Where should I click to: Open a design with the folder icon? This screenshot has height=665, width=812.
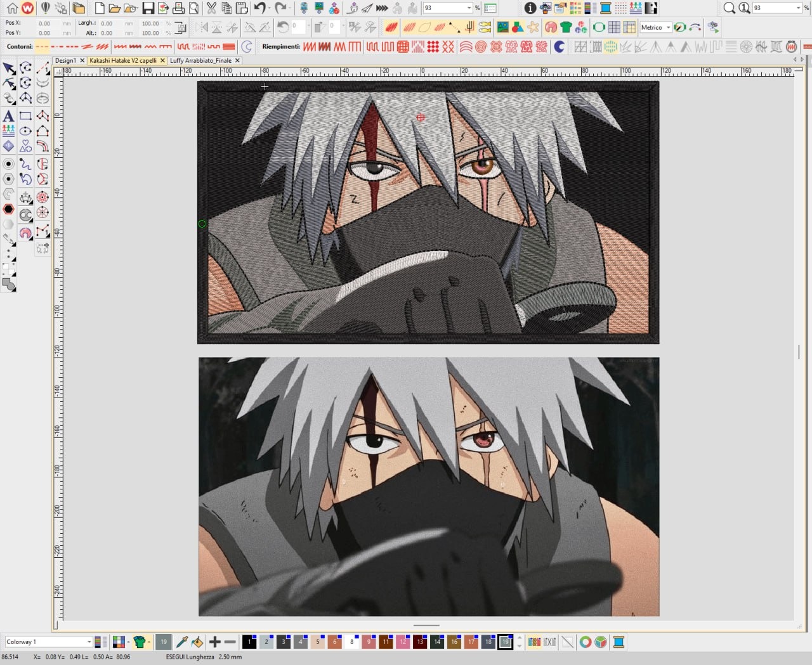pos(115,8)
